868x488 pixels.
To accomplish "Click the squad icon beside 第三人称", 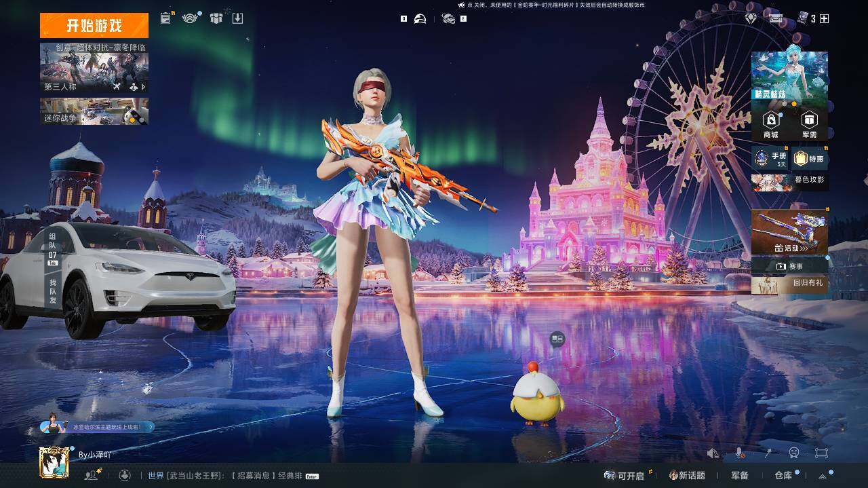I will tap(134, 87).
